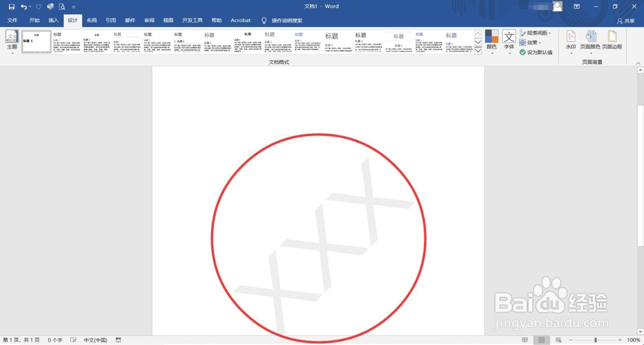Click the macro recording icon in status bar
The height and width of the screenshot is (345, 644).
[x=118, y=340]
